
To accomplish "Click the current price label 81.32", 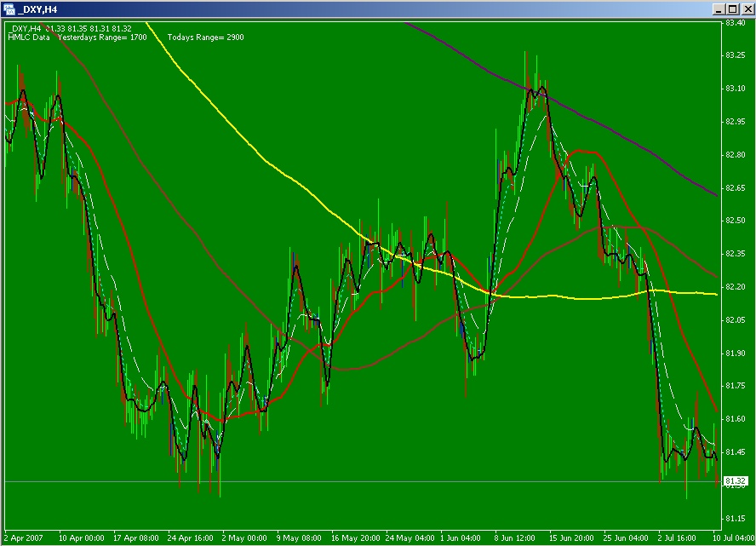I will pyautogui.click(x=736, y=481).
